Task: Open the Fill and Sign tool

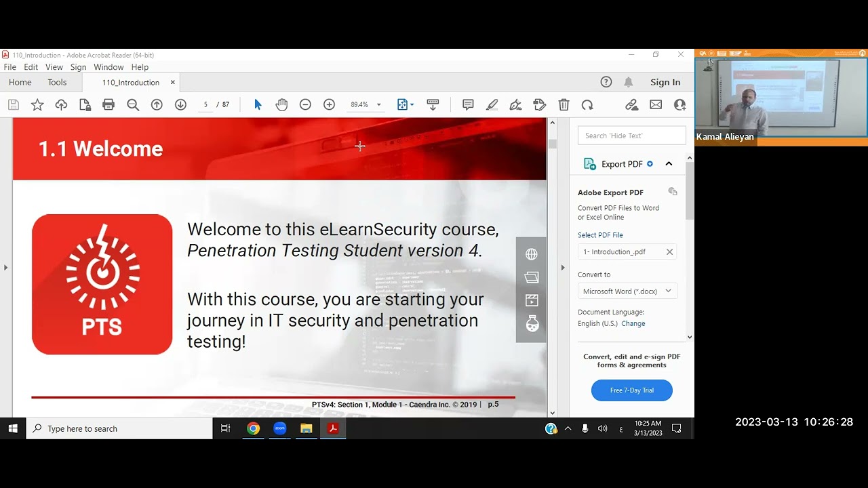Action: point(516,104)
